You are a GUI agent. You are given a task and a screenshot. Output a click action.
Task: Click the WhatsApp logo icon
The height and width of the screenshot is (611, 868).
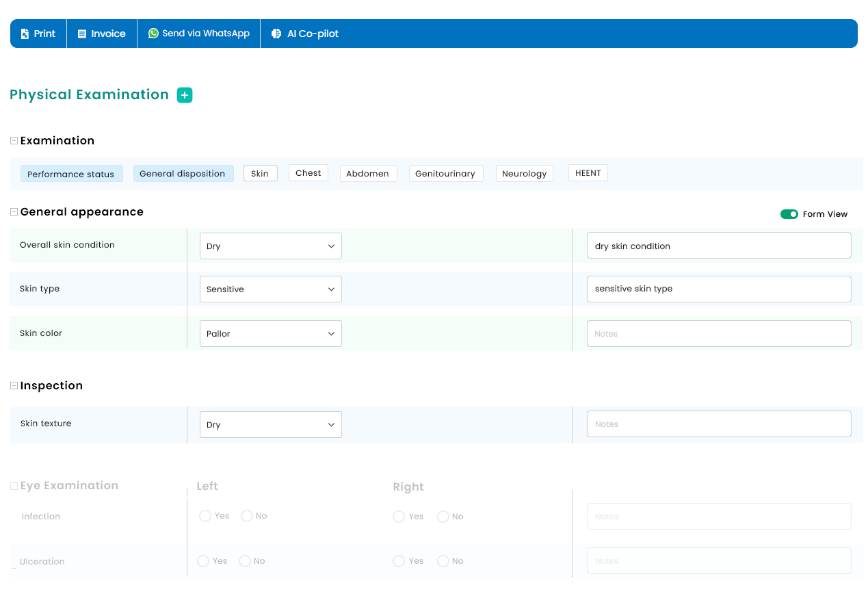coord(153,33)
